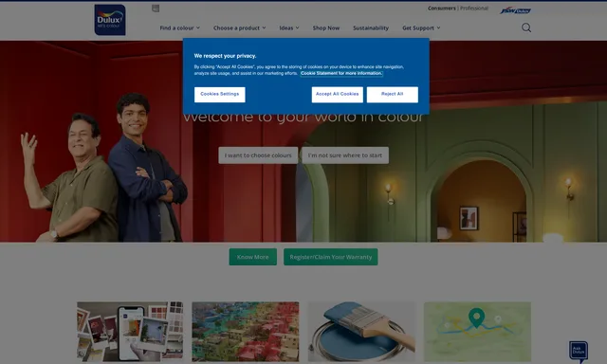The height and width of the screenshot is (364, 607).
Task: Open the colourful houses thumbnail
Action: (246, 332)
